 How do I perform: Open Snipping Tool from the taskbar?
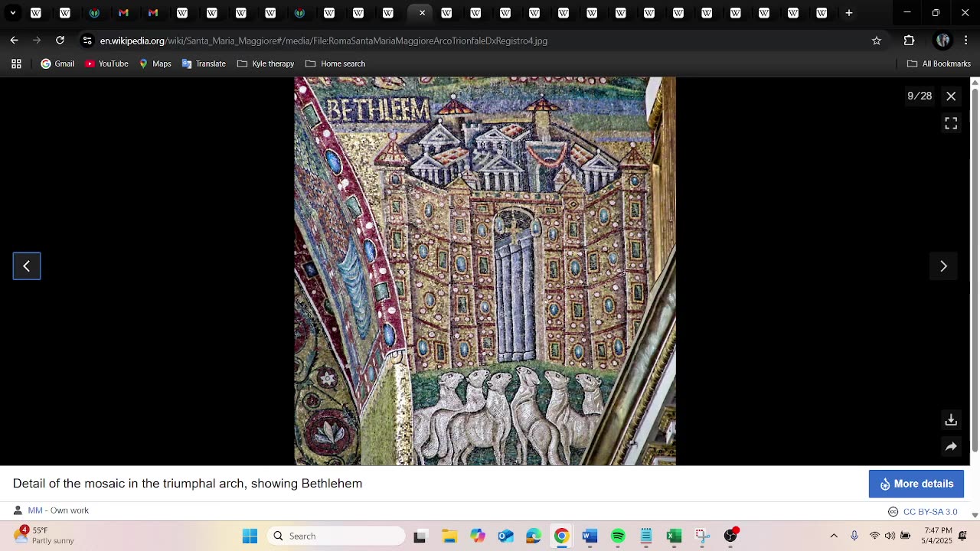(702, 536)
